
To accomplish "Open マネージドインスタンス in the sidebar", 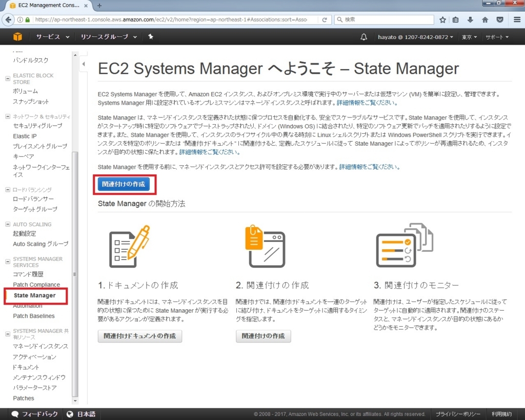I will [40, 346].
